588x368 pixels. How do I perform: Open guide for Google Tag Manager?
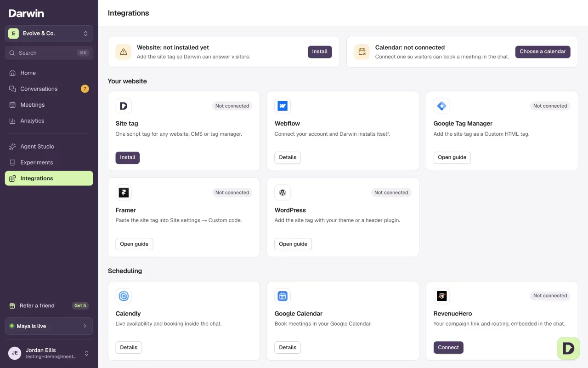pos(452,158)
